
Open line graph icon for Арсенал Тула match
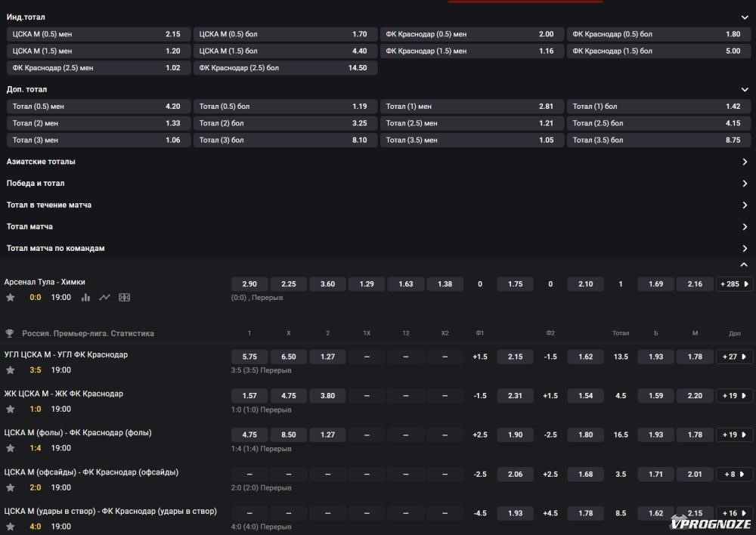tap(104, 298)
